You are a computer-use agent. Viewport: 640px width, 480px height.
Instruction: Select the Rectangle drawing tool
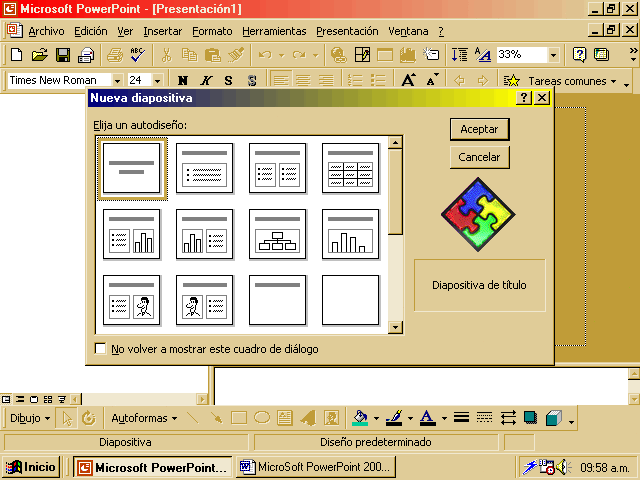pos(239,418)
